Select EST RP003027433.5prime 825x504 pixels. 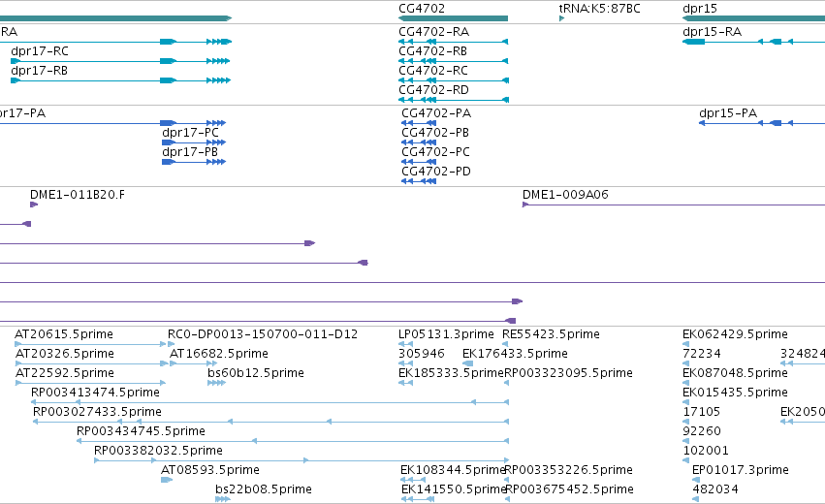(97, 412)
